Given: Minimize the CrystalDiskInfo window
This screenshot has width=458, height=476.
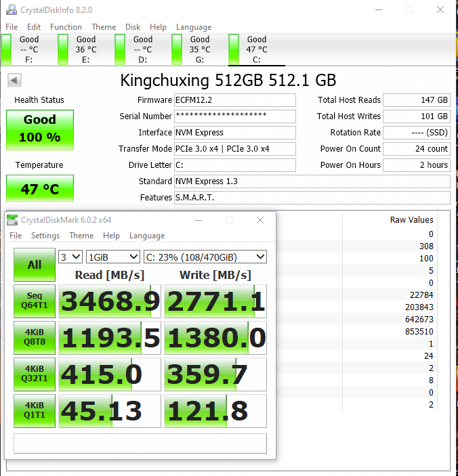Looking at the screenshot, I should tap(379, 9).
